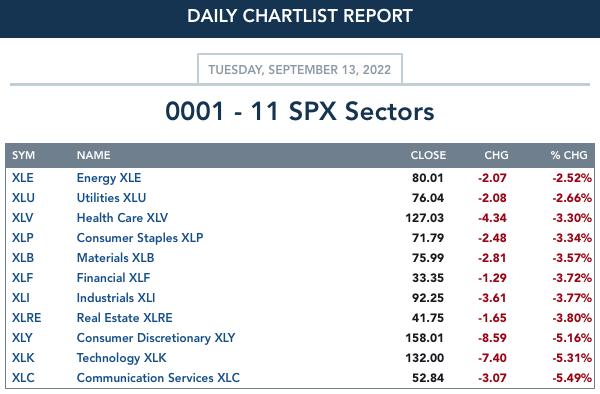The image size is (600, 394).
Task: Click the Tuesday, September 13, 2022 date box
Action: (x=300, y=69)
